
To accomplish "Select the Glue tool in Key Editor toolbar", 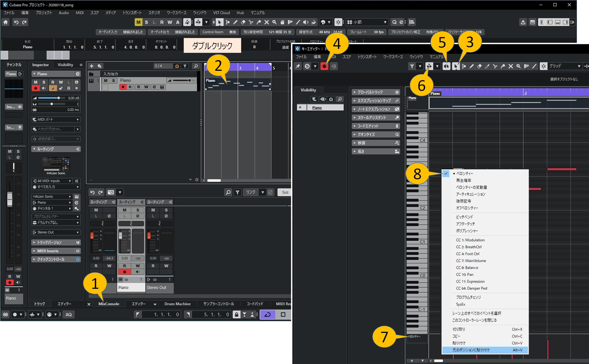I will tap(503, 66).
